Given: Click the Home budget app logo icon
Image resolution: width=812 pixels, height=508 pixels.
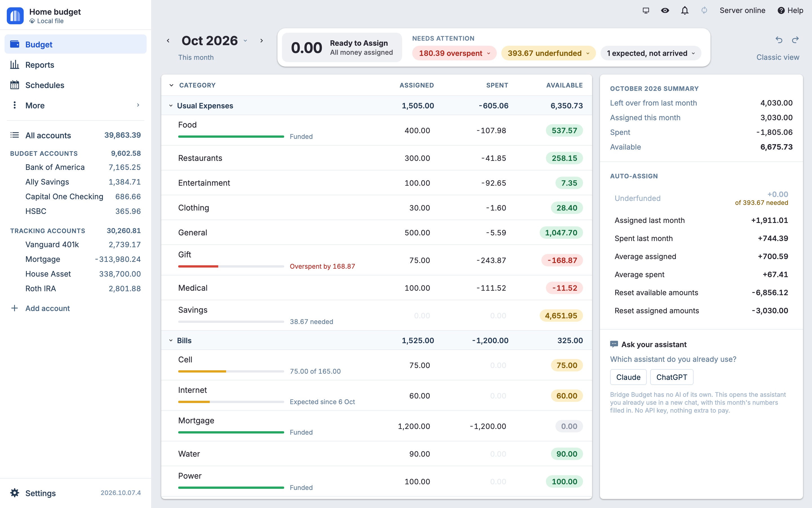Looking at the screenshot, I should (x=15, y=16).
